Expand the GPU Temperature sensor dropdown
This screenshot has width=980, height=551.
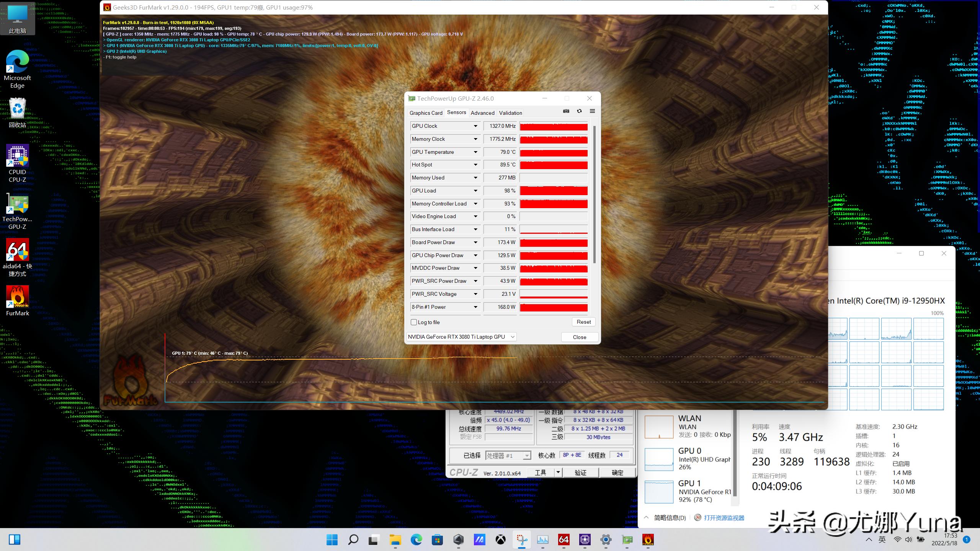pyautogui.click(x=475, y=152)
